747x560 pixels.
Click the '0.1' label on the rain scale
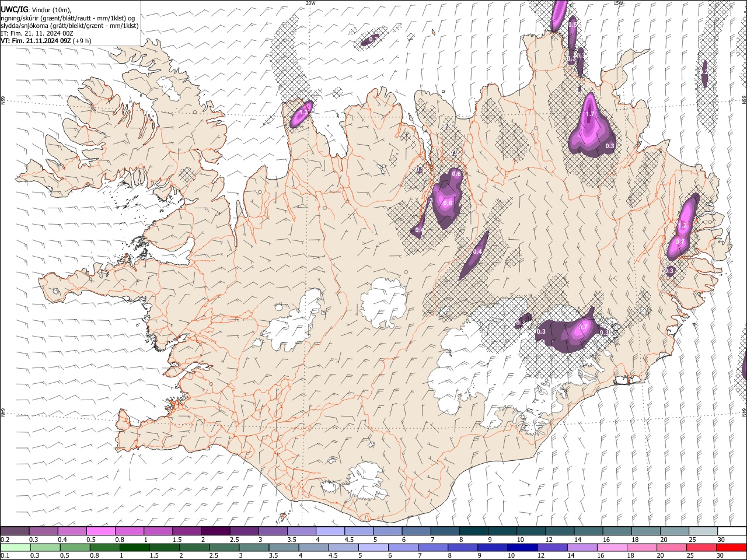(x=5, y=556)
